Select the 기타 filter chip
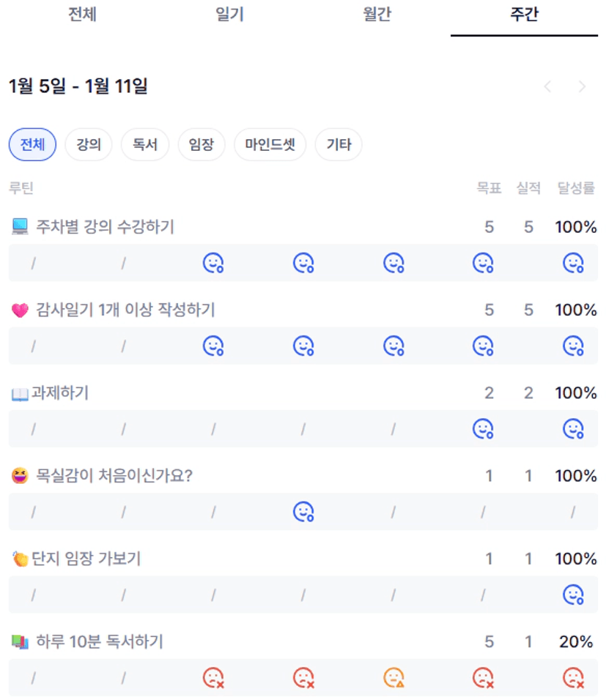Image resolution: width=606 pixels, height=700 pixels. (339, 145)
